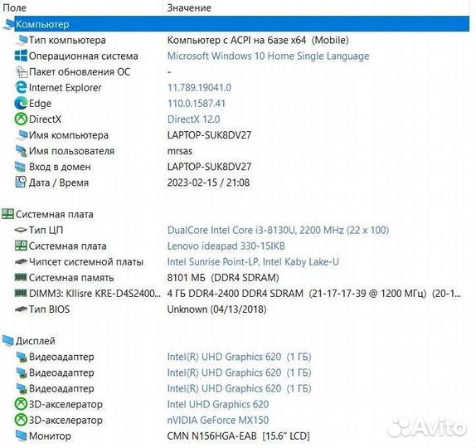Click the Дата / Время clock icon
Viewport: 476px width, 448px height.
click(x=21, y=183)
